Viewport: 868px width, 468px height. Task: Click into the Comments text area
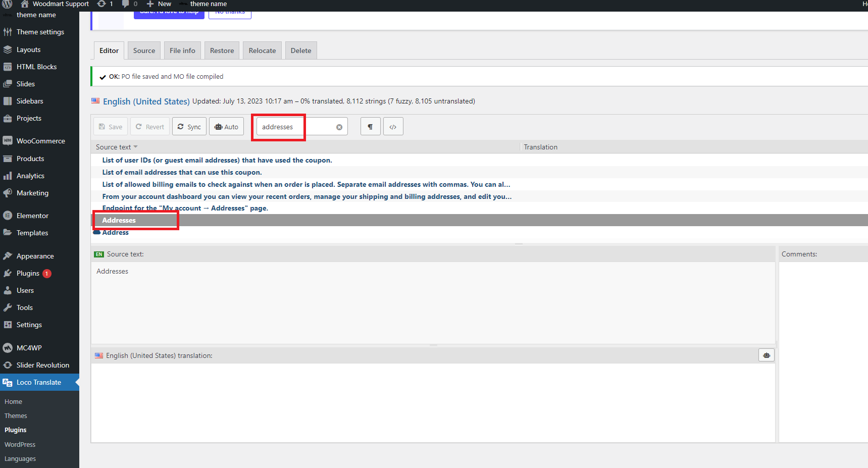823,352
